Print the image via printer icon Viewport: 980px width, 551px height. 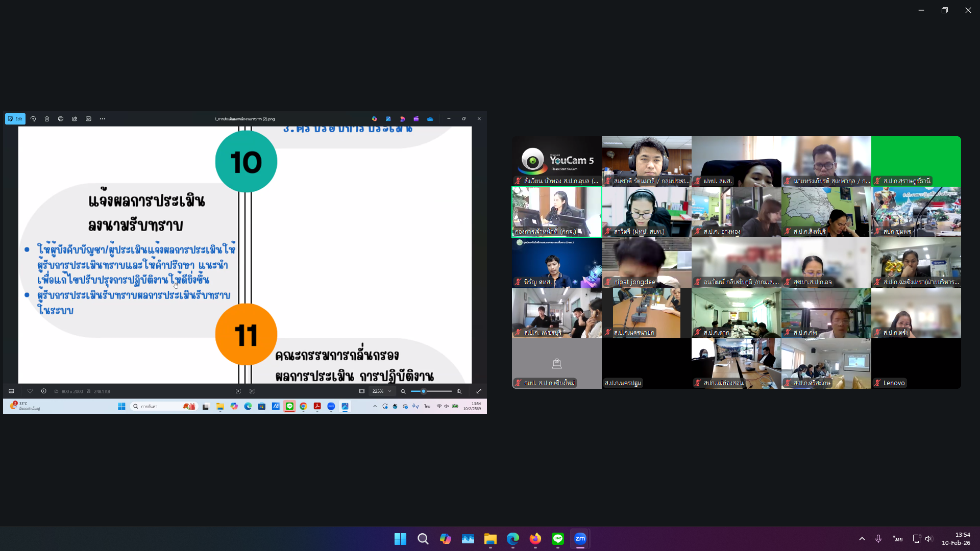[x=61, y=119]
